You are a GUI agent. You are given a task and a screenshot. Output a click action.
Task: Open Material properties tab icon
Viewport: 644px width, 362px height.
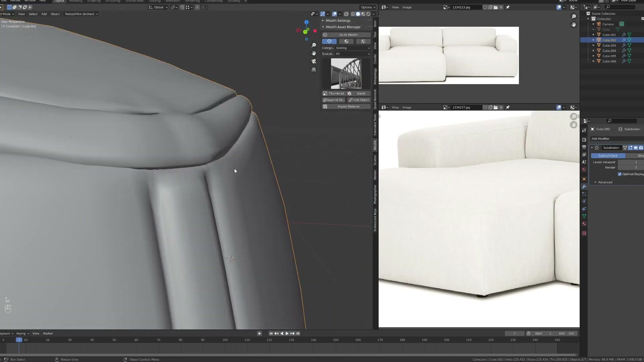[584, 224]
